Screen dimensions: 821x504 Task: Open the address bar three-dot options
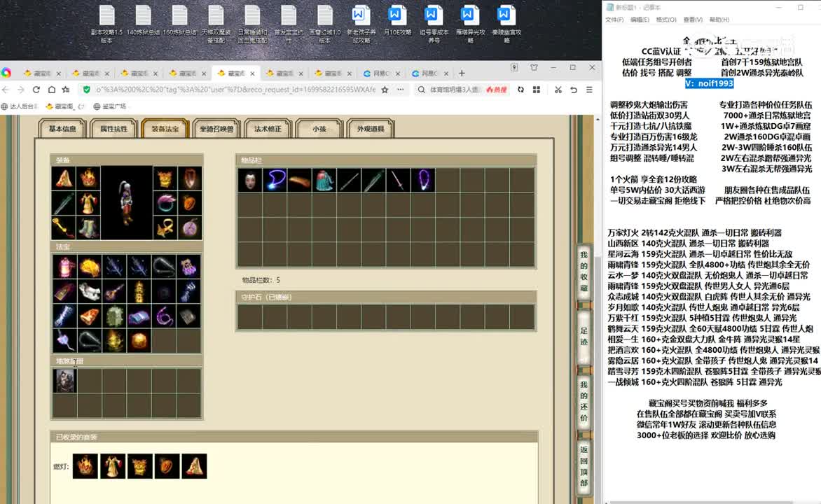pyautogui.click(x=401, y=90)
